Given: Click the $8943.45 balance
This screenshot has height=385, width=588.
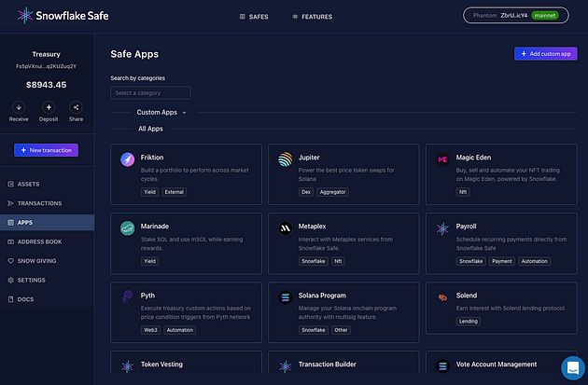Looking at the screenshot, I should click(46, 85).
